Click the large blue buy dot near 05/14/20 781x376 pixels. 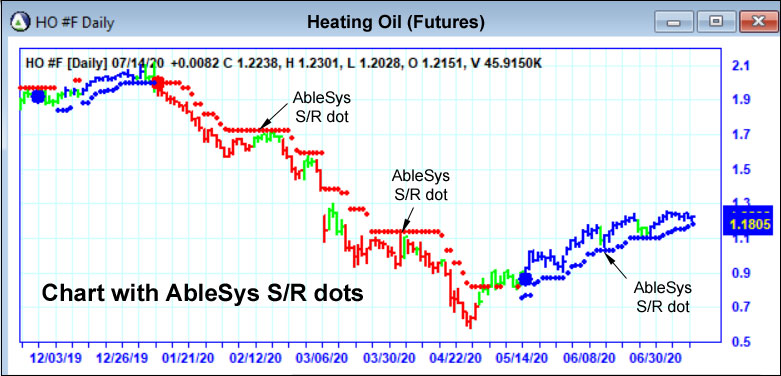pyautogui.click(x=525, y=279)
